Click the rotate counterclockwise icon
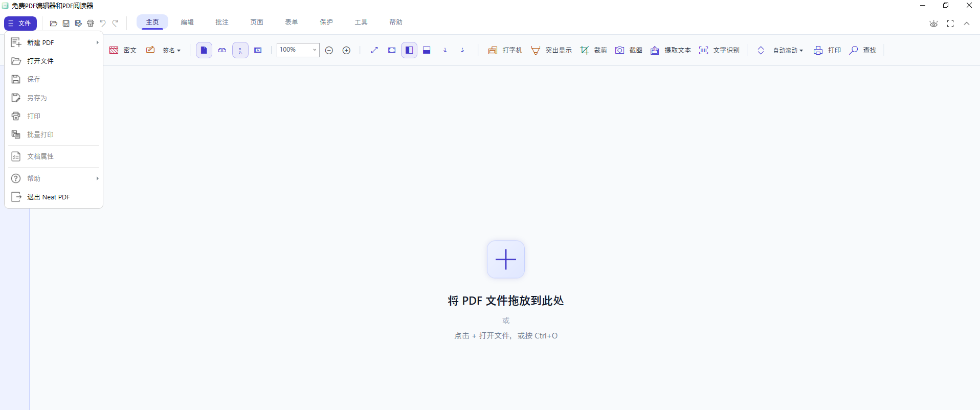Viewport: 980px width, 410px height. point(445,50)
